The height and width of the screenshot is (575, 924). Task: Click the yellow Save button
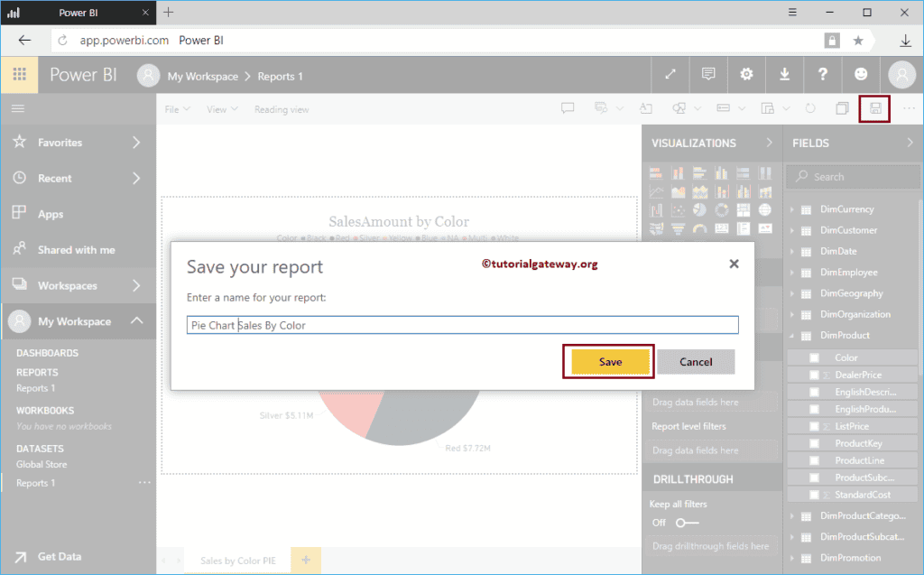point(611,361)
